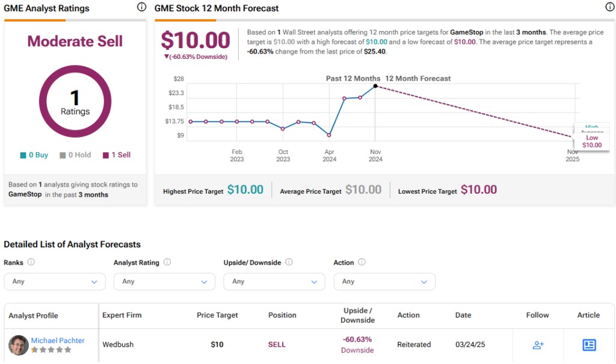
Task: Open the article icon for Wedbush rating
Action: click(589, 345)
